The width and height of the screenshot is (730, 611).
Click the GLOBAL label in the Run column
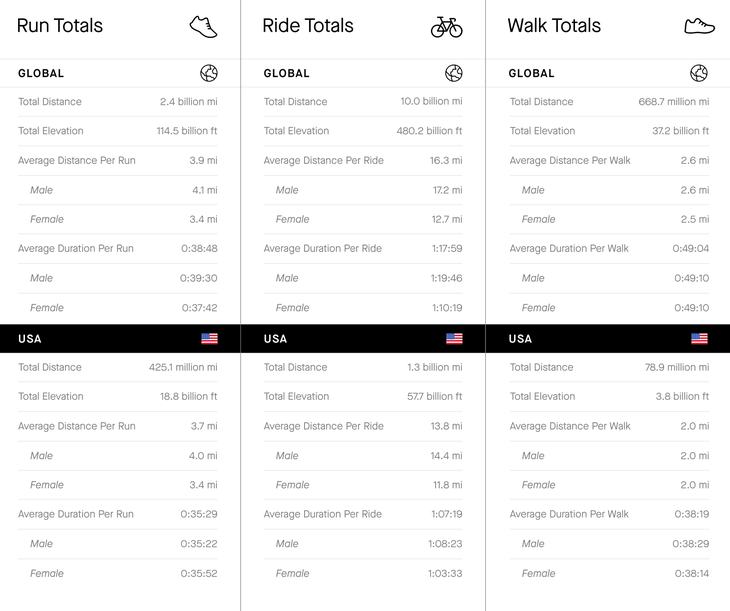point(41,73)
